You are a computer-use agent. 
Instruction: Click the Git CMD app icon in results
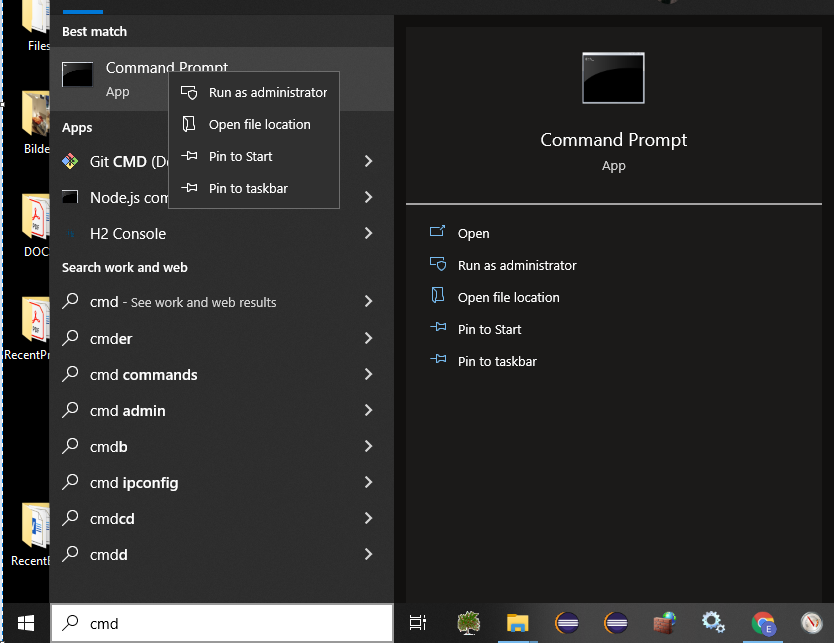[x=70, y=161]
